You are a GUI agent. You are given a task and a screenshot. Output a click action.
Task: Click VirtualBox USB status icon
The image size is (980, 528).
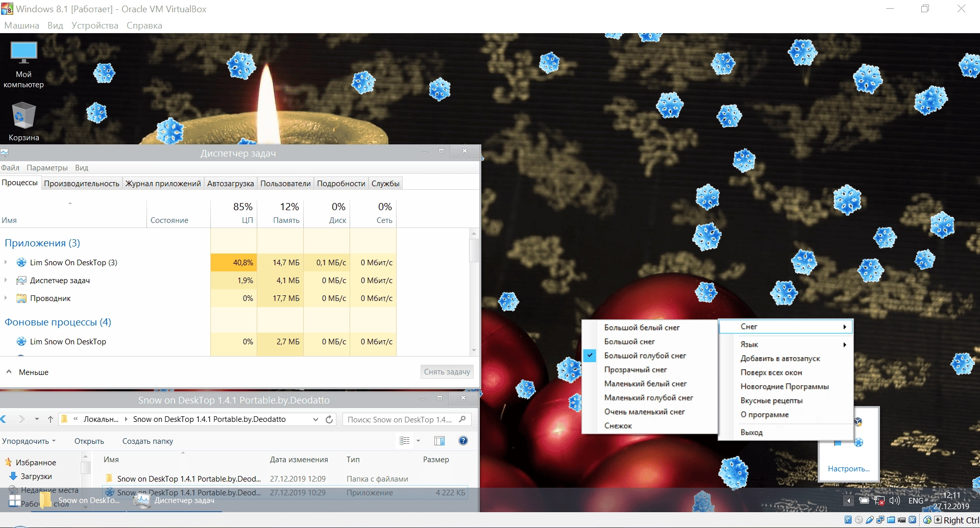[870, 520]
